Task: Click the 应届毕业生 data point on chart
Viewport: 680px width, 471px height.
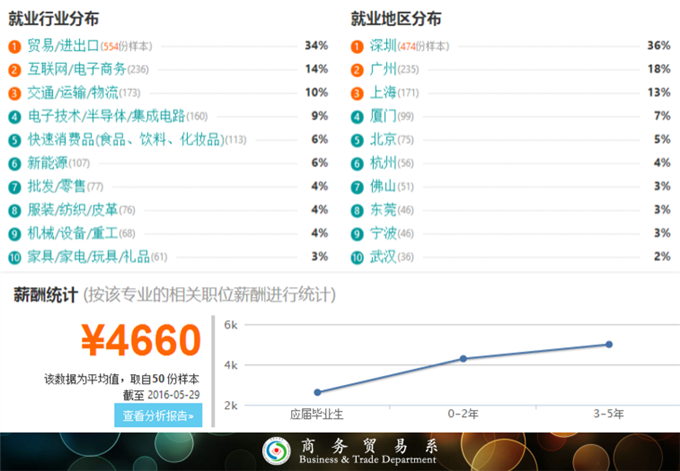Action: (317, 392)
